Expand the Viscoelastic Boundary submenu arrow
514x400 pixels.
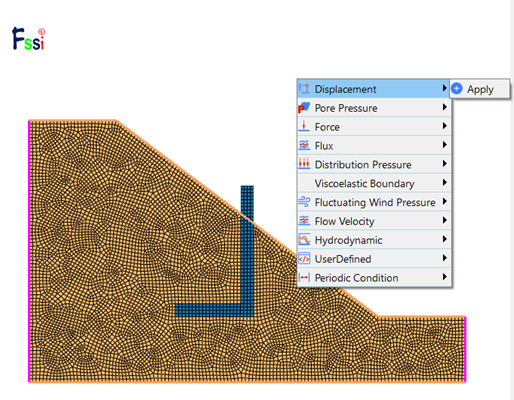pos(444,183)
